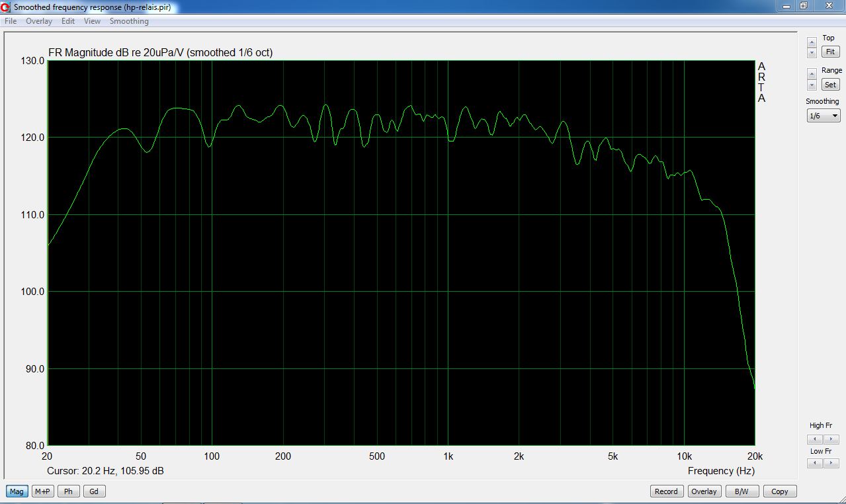846x504 pixels.
Task: Switch to the Mag view button
Action: [17, 491]
